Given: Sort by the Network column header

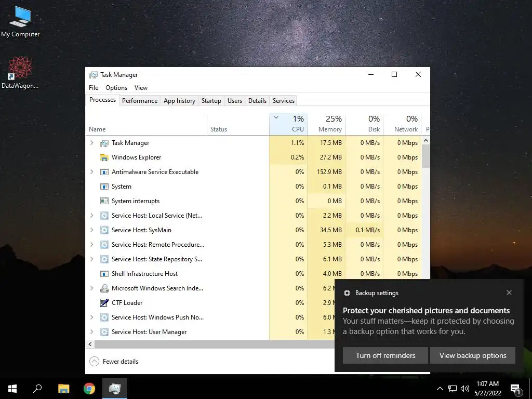Looking at the screenshot, I should click(403, 124).
